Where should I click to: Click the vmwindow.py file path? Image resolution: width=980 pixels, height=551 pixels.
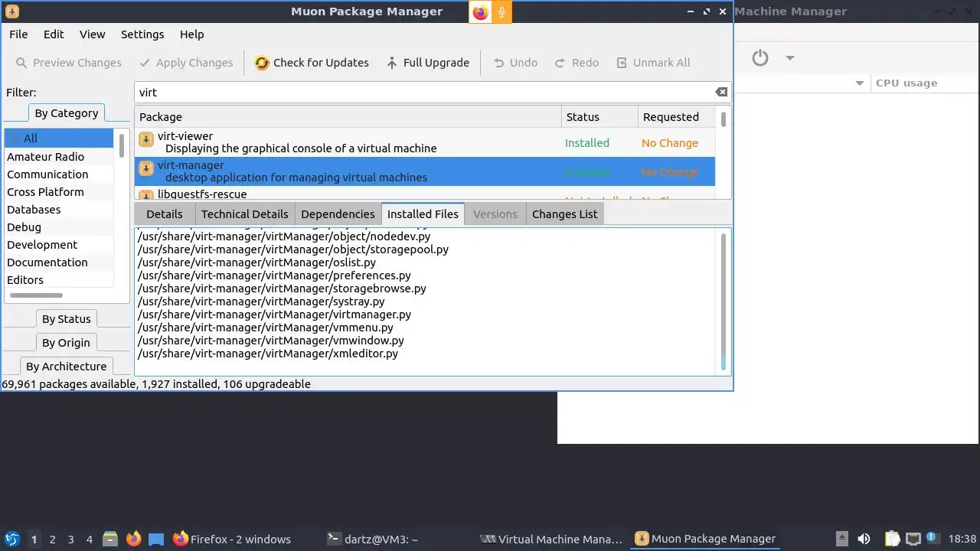click(271, 341)
